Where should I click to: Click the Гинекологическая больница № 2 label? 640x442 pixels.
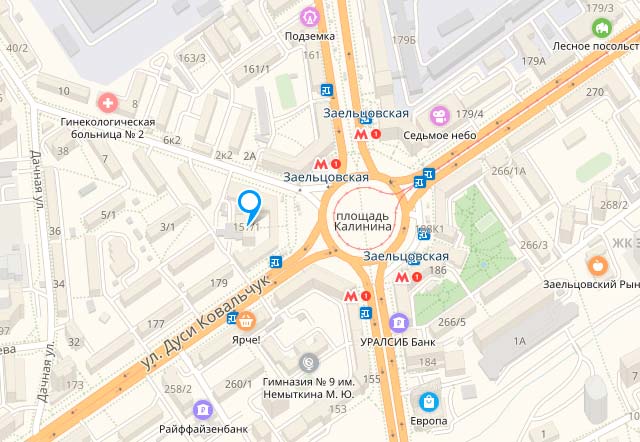point(108,128)
